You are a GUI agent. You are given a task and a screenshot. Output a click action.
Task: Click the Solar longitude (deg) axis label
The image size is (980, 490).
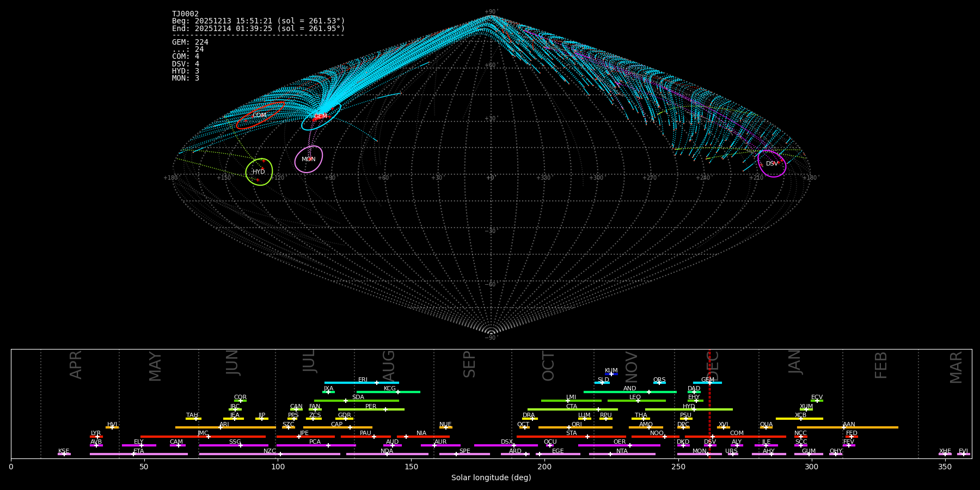click(x=491, y=478)
